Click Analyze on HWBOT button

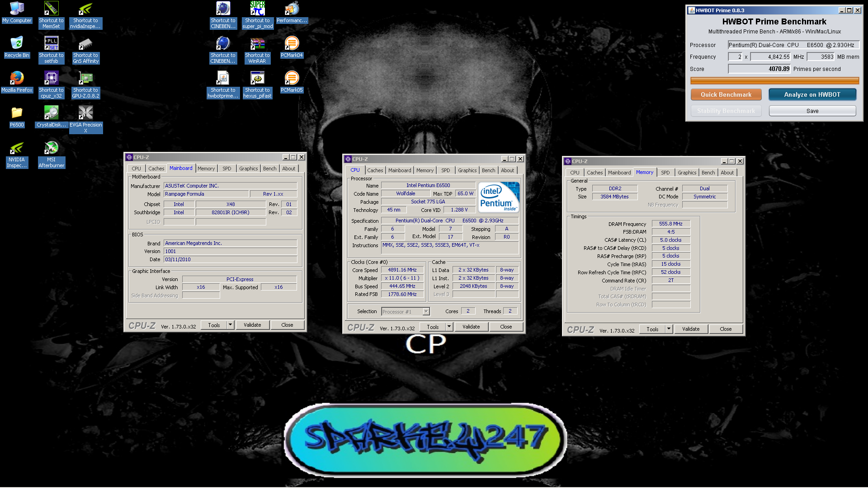812,94
